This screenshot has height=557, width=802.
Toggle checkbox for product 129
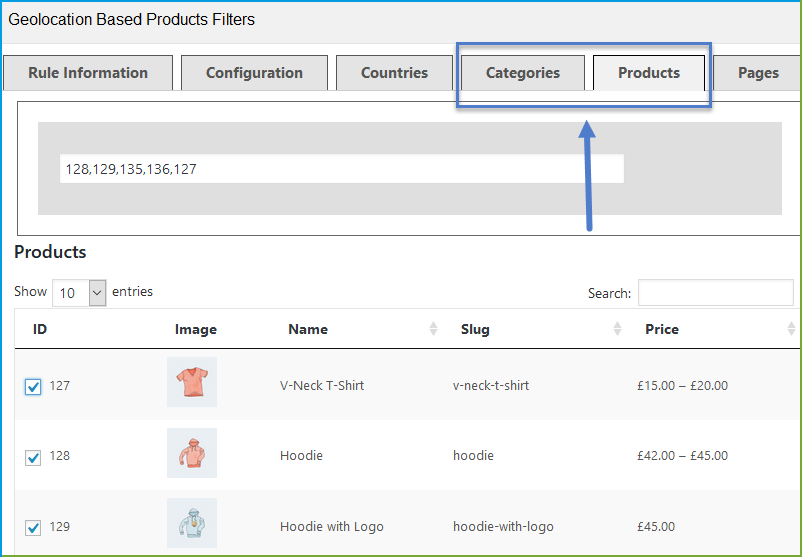(x=33, y=527)
